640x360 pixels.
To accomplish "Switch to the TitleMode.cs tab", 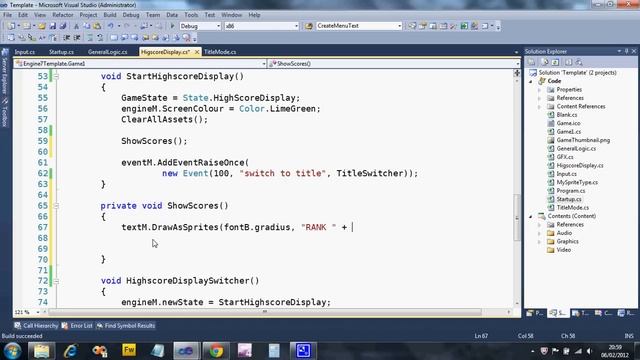I will click(x=220, y=52).
